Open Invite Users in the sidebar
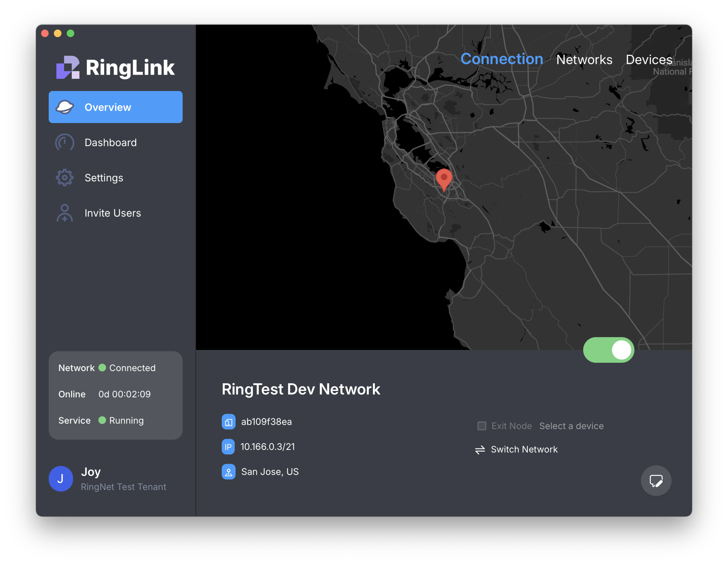The image size is (728, 564). pyautogui.click(x=116, y=213)
